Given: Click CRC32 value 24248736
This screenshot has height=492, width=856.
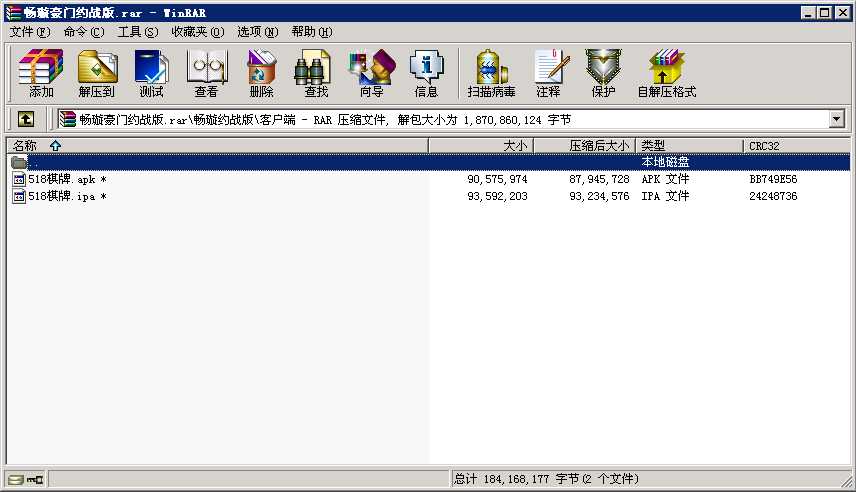Looking at the screenshot, I should point(773,196).
